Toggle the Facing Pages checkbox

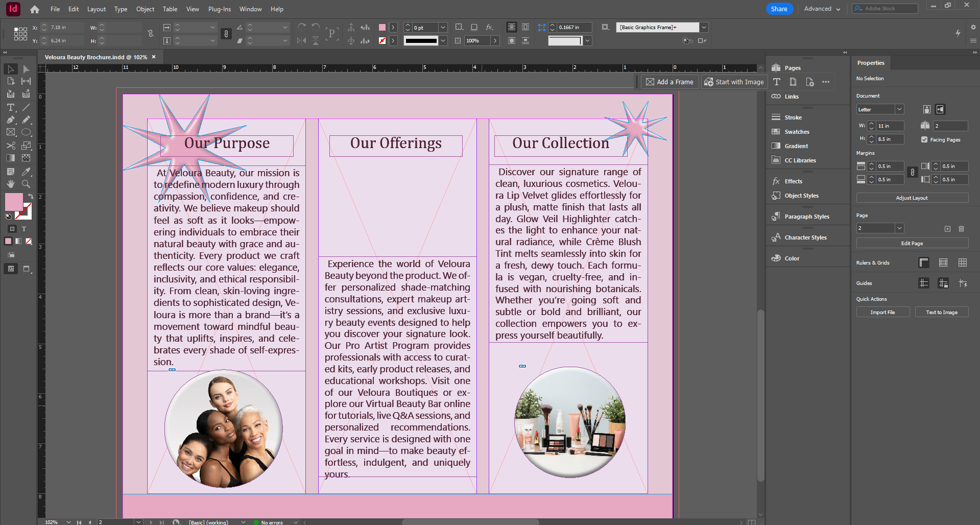924,139
